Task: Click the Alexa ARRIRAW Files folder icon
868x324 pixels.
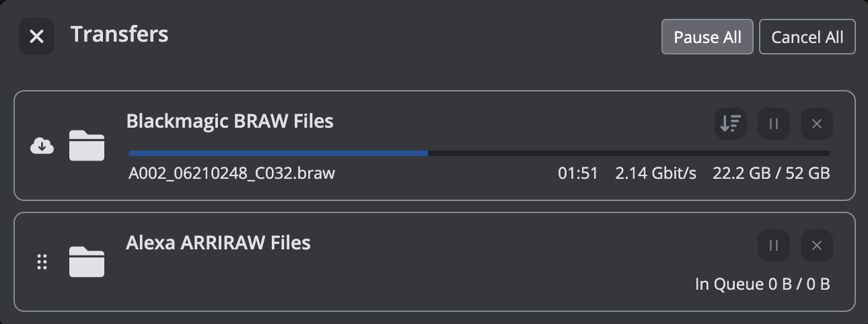Action: [87, 261]
